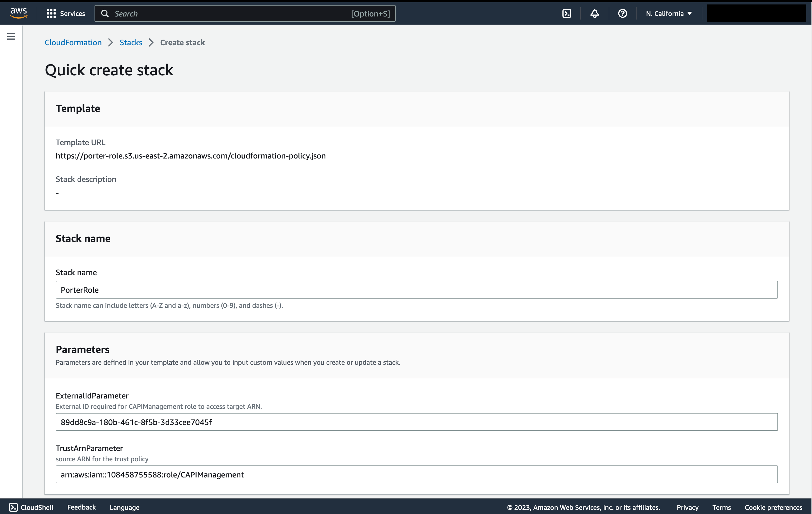Click the template URL text

coord(191,156)
